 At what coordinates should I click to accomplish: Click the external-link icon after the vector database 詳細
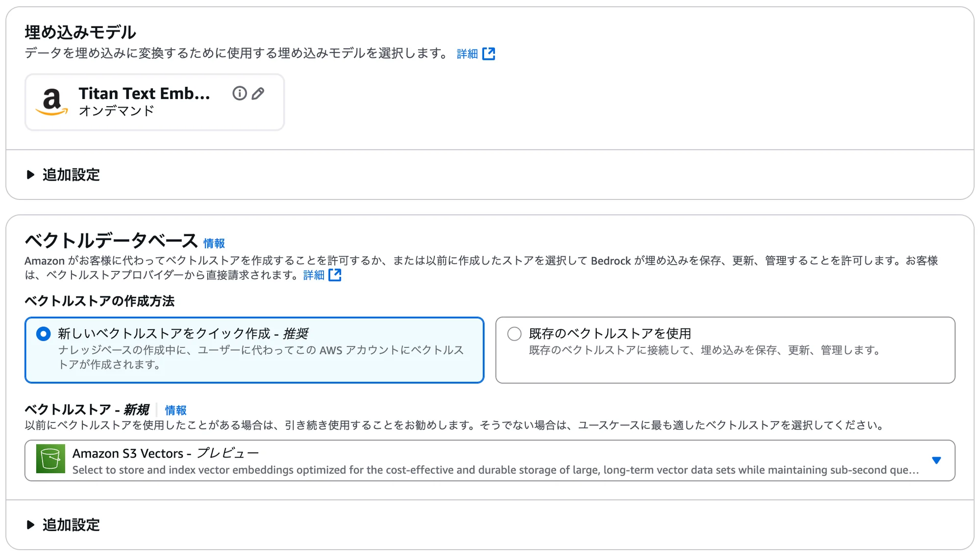point(335,275)
